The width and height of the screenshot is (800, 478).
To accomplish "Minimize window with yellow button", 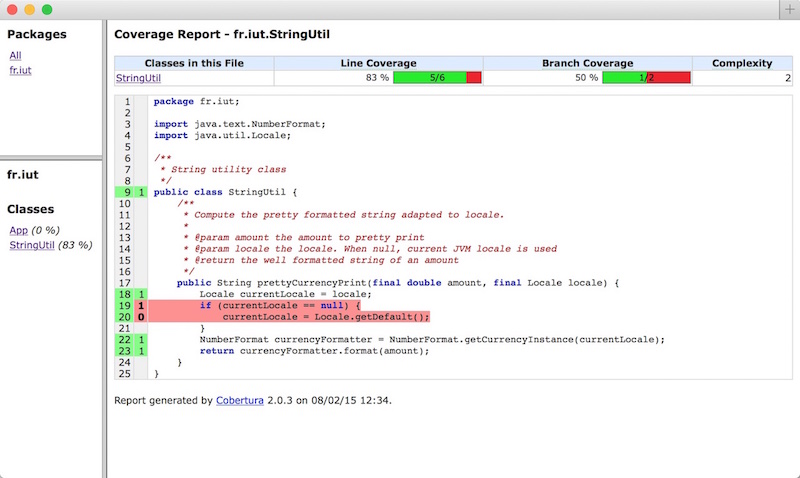I will point(30,10).
